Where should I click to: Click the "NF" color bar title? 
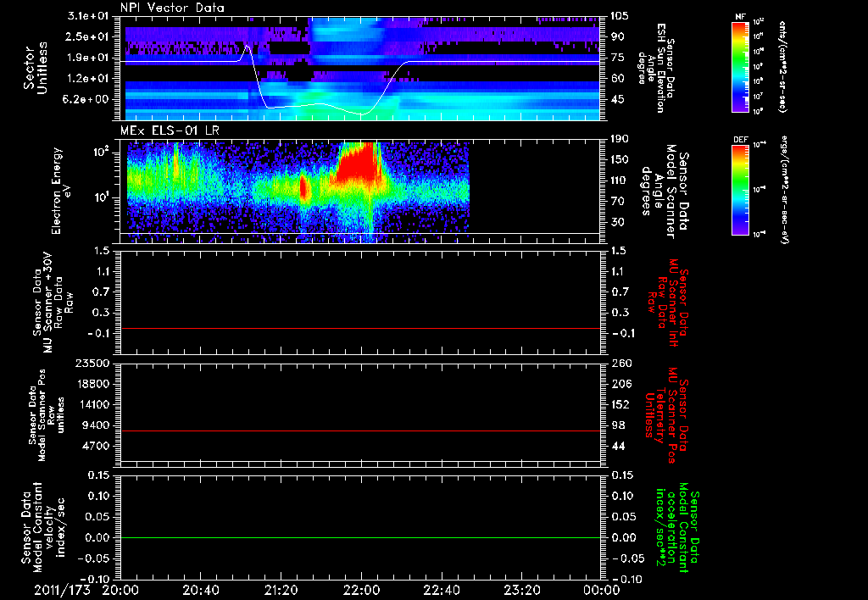(740, 17)
